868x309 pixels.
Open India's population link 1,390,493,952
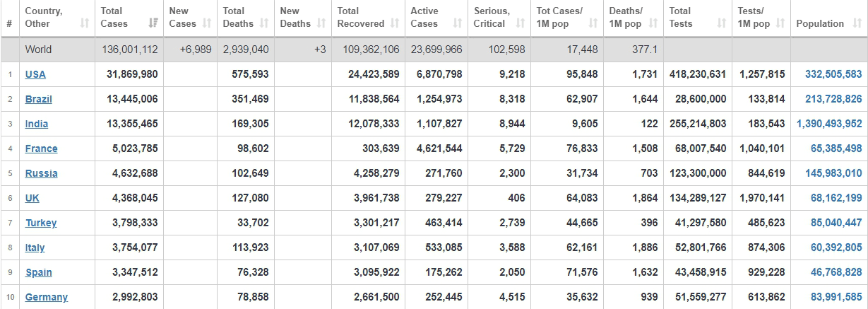point(829,124)
